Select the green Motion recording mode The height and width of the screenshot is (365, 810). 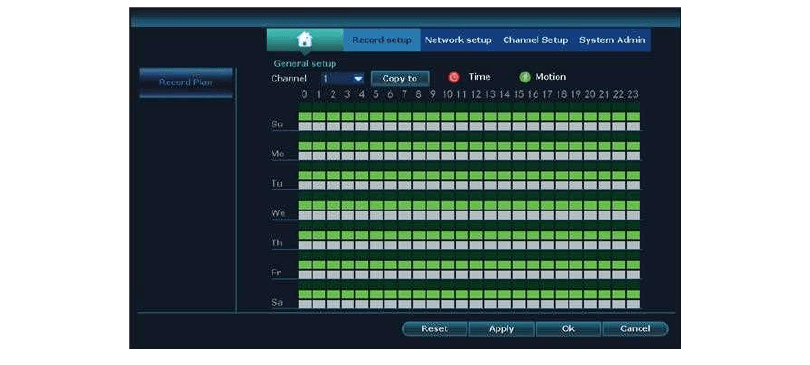click(x=524, y=77)
